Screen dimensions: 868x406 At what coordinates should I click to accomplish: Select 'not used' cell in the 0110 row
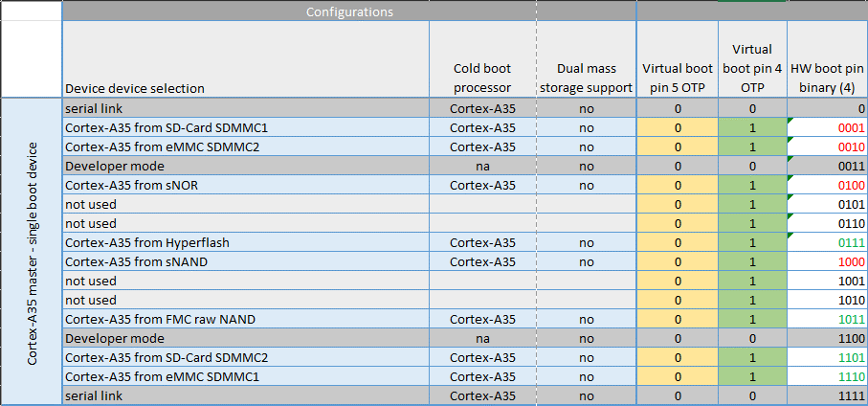(x=246, y=224)
